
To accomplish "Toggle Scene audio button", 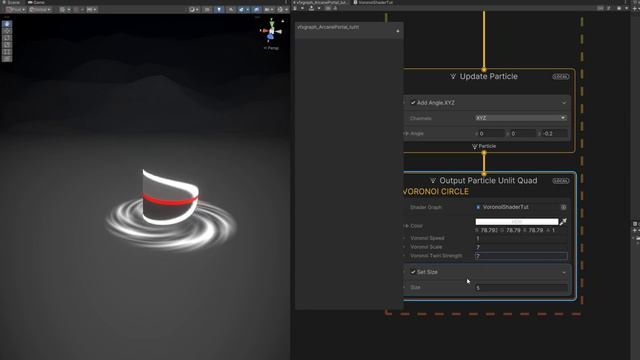I will (x=231, y=9).
